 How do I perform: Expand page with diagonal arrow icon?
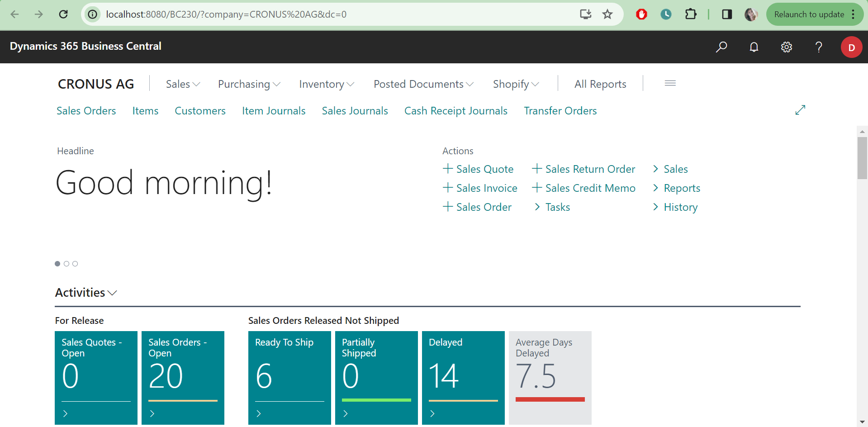click(800, 110)
